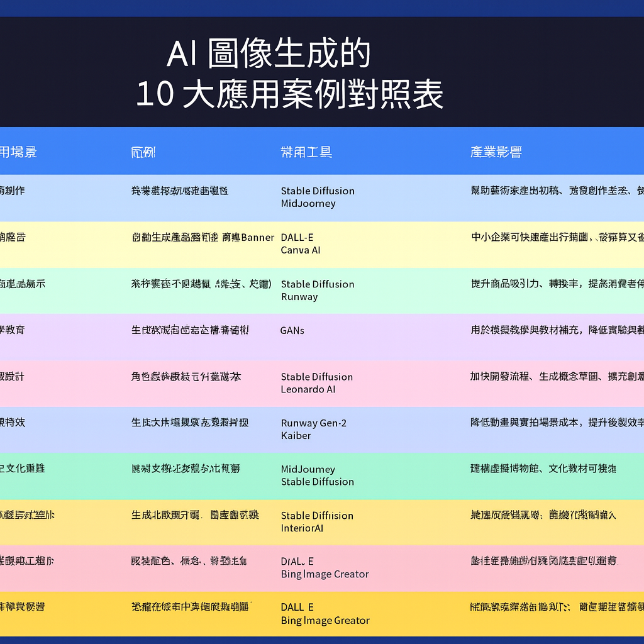Click the impact text starting "用於模擬教學與教材補充"

(557, 330)
